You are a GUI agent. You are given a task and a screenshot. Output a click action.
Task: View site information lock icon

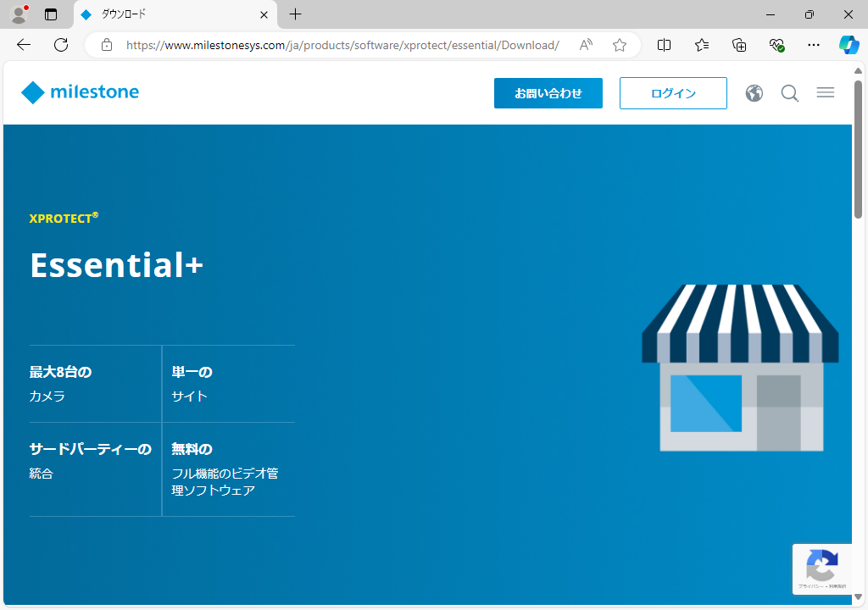(107, 45)
